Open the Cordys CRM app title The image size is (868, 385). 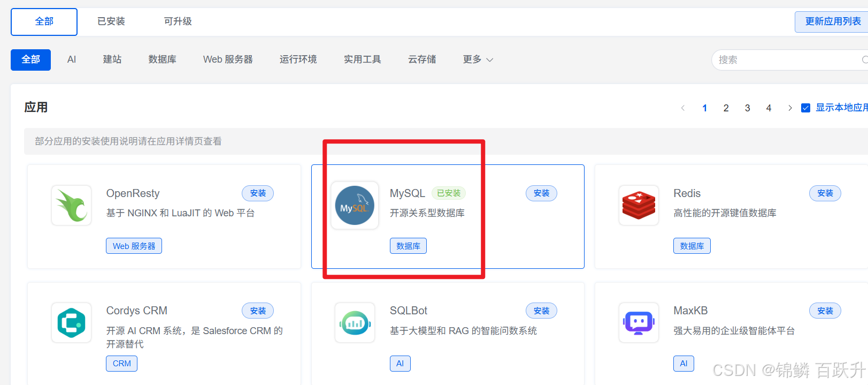click(137, 311)
